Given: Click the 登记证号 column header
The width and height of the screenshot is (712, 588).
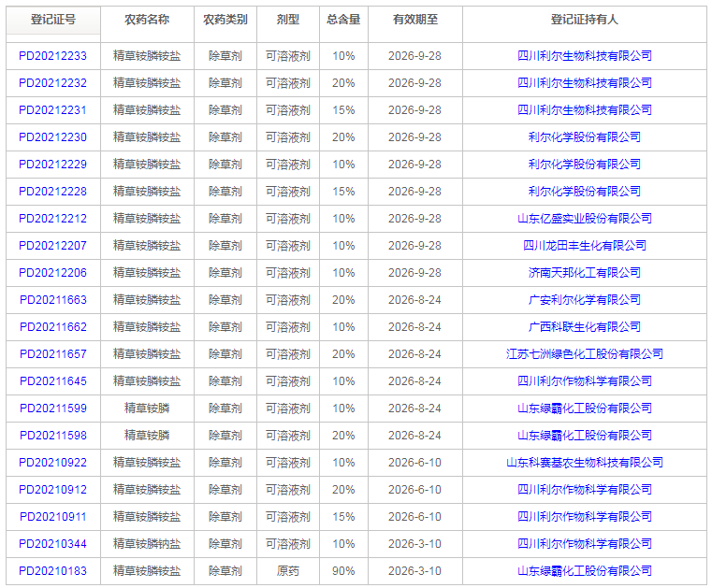Looking at the screenshot, I should coord(53,20).
